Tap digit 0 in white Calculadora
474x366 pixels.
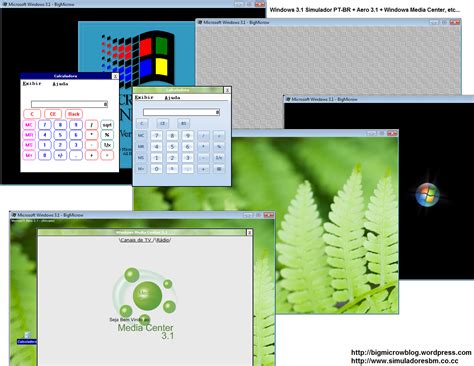[45, 155]
